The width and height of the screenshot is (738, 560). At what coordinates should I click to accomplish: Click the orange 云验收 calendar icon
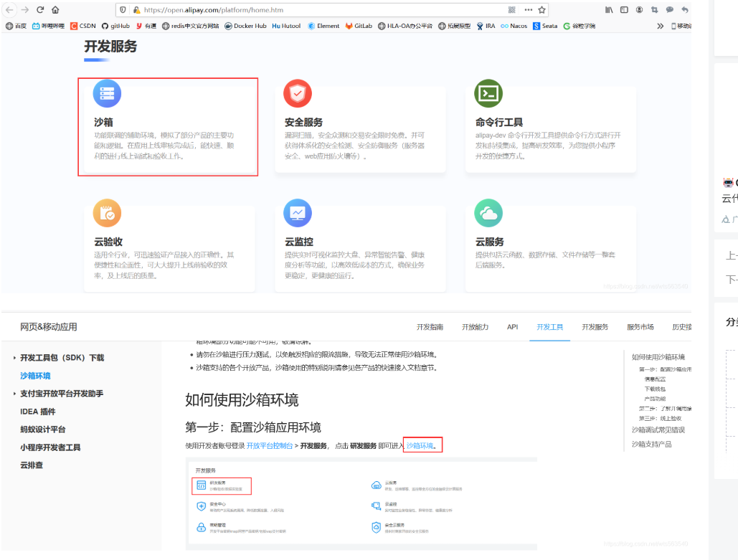tap(107, 213)
